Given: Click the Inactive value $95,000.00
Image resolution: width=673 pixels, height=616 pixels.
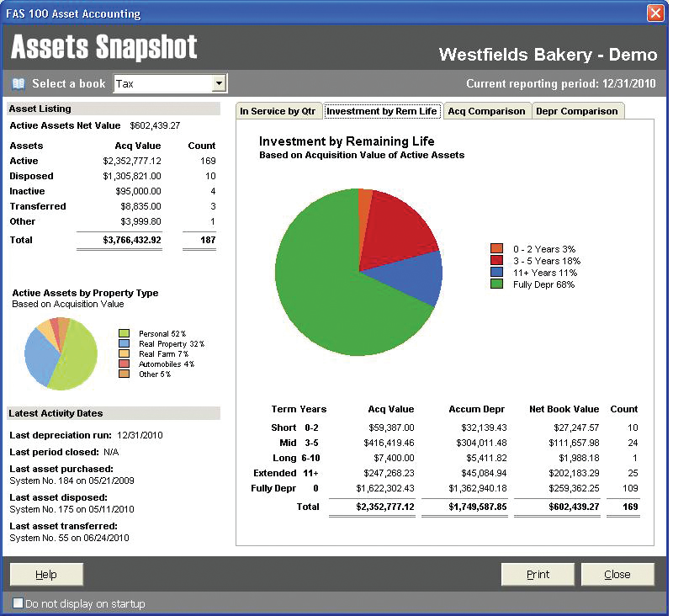Looking at the screenshot, I should [138, 191].
